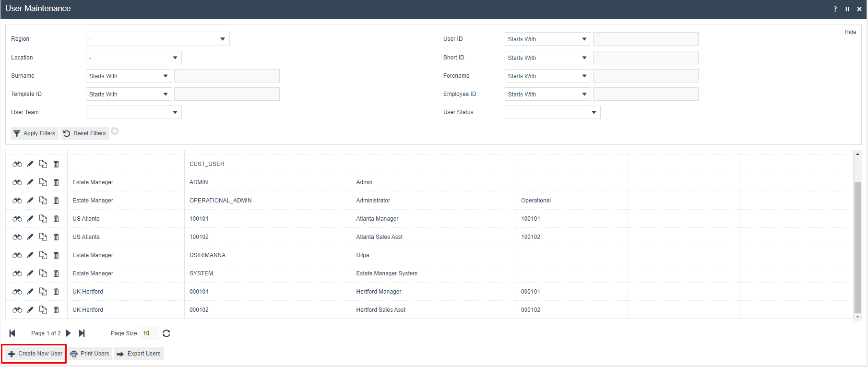
Task: View the CUST_USER record with binoculars icon
Action: point(17,164)
